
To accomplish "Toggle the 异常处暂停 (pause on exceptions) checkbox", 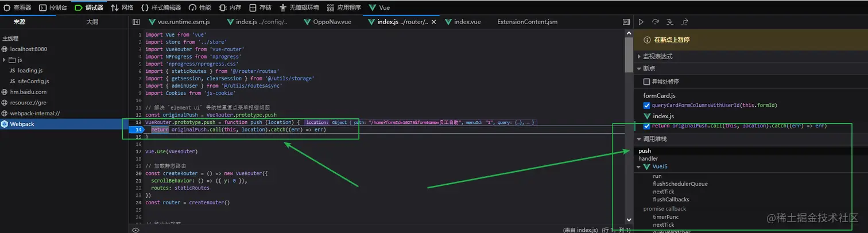I will (x=647, y=81).
